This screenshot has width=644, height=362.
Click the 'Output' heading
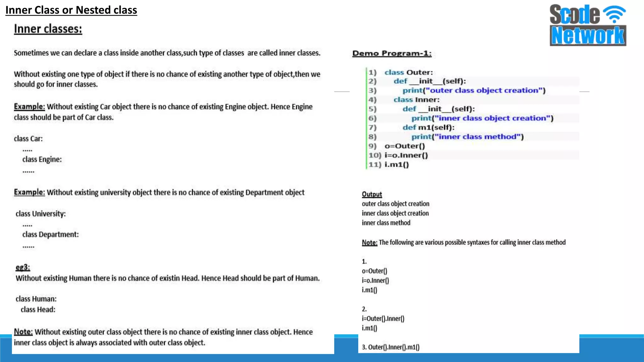click(372, 194)
